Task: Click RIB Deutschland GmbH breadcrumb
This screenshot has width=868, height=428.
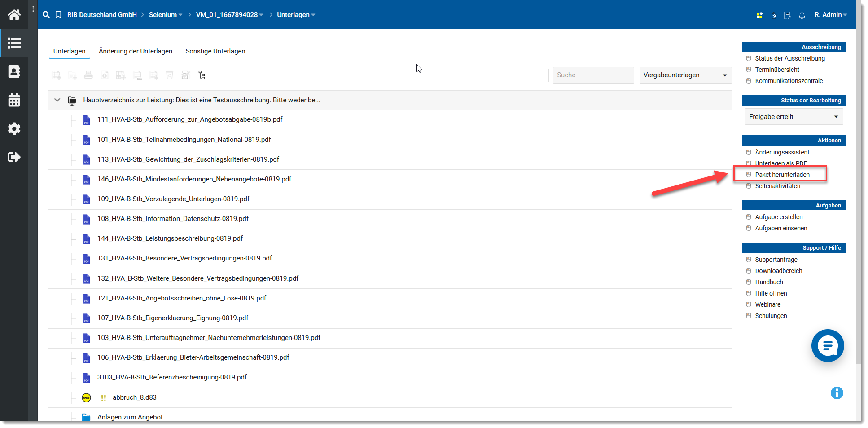Action: [x=102, y=15]
